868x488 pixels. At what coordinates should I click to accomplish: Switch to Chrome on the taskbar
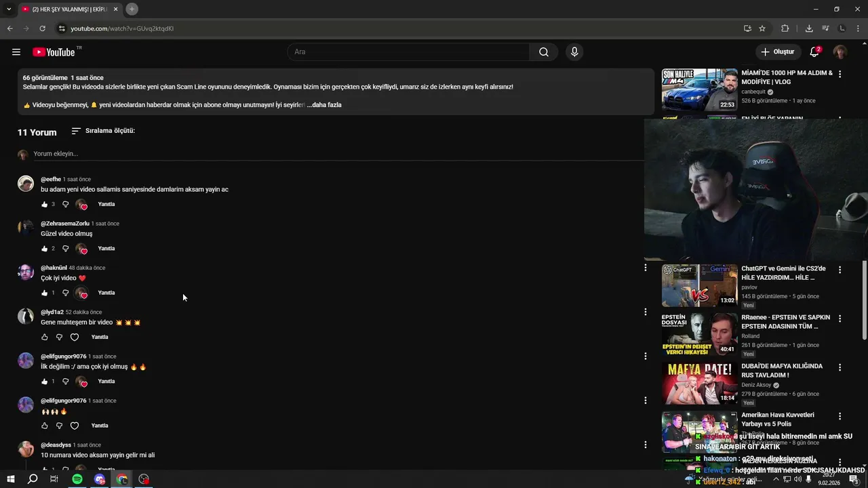point(122,479)
